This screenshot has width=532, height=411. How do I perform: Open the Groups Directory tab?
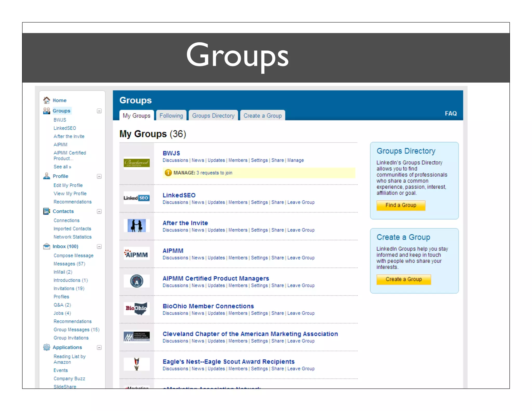click(x=213, y=116)
